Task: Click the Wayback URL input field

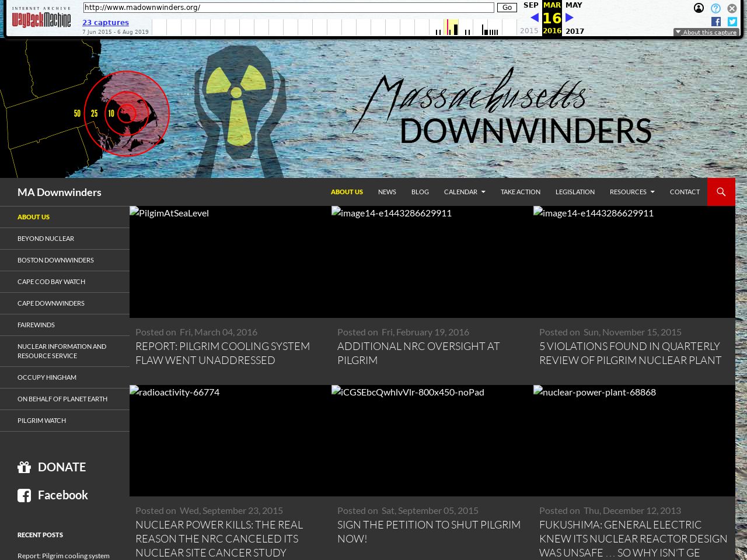Action: (288, 8)
